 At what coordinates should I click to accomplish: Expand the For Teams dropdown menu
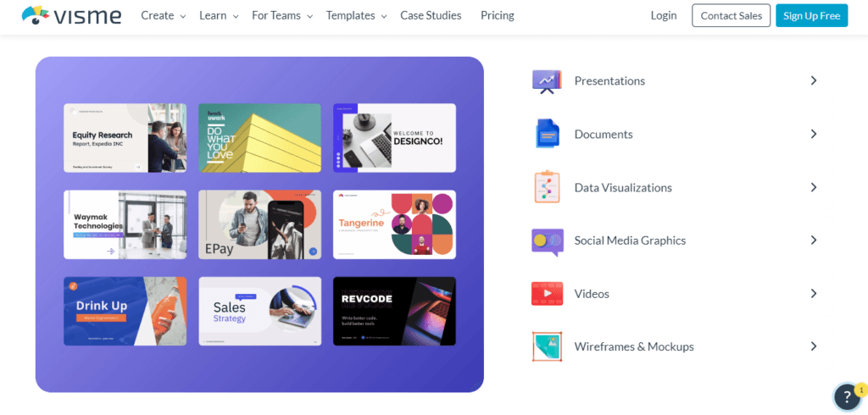click(282, 16)
